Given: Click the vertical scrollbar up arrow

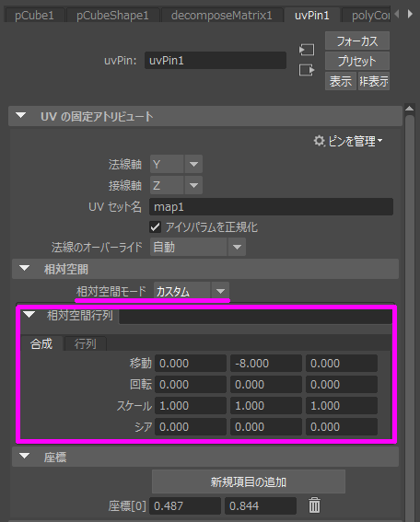Looking at the screenshot, I should tap(410, 109).
